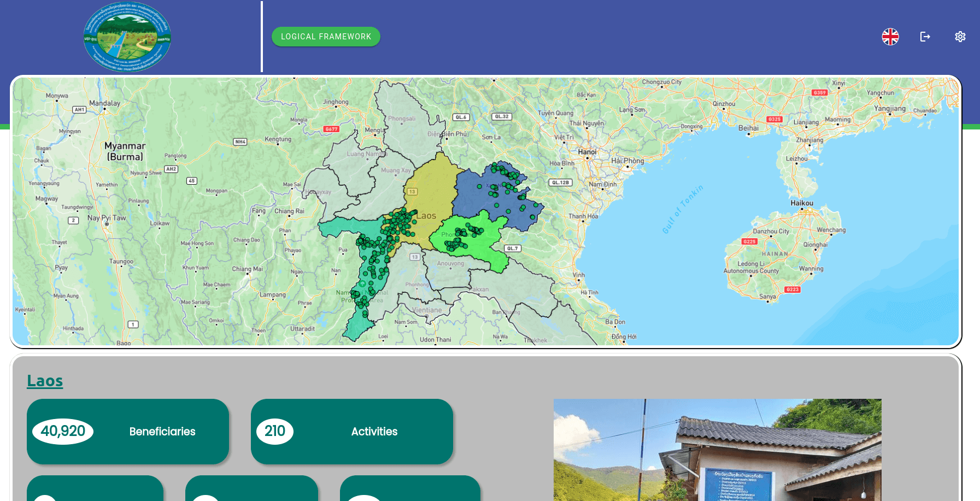Click the Myanmar (Burma) map label
The image size is (980, 501).
[x=125, y=151]
